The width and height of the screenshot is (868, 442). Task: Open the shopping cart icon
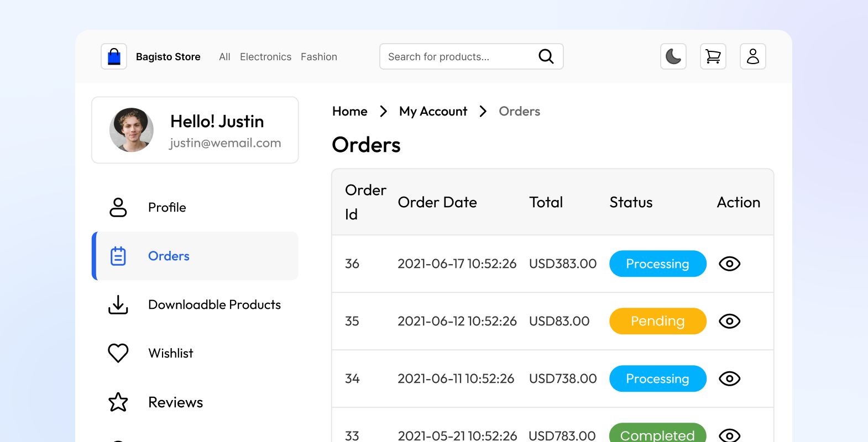point(713,56)
